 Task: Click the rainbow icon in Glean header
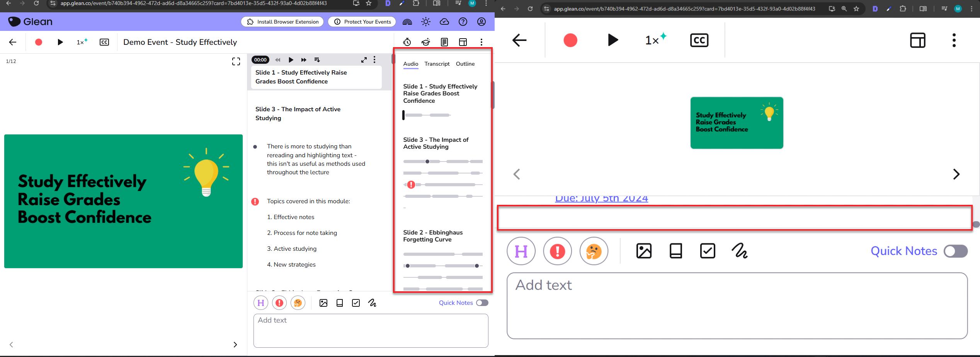click(407, 22)
